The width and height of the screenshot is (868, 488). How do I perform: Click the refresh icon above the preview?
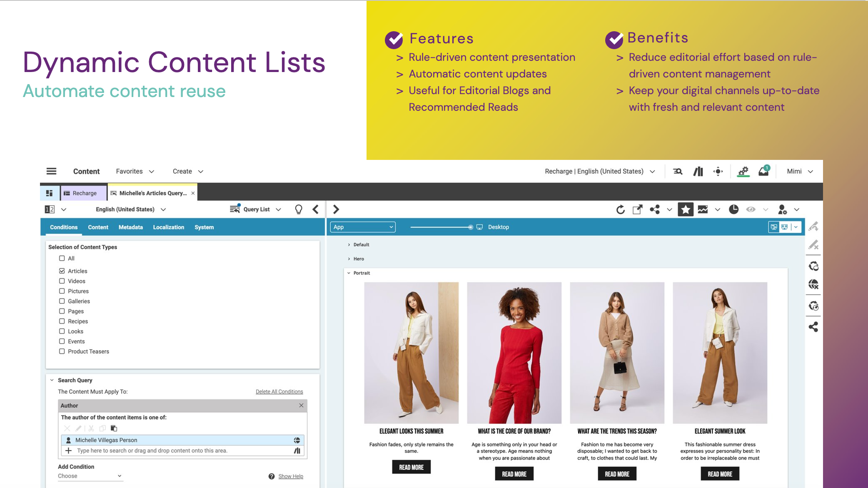[620, 209]
